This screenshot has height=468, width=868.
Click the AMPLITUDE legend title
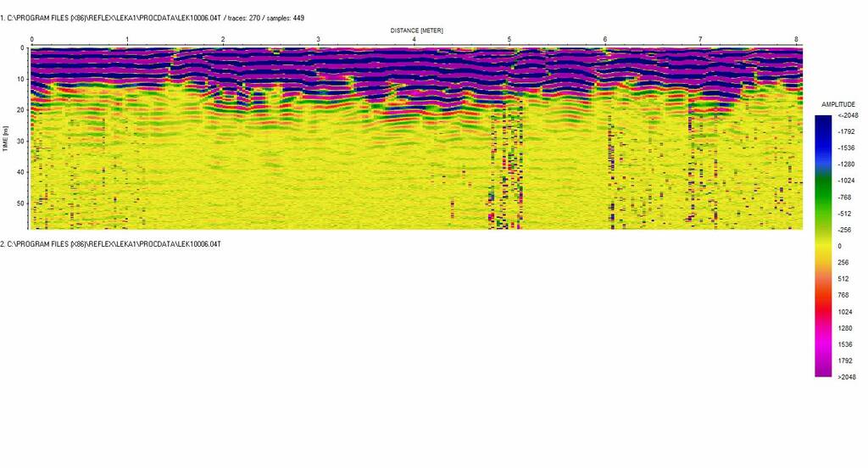tap(837, 104)
